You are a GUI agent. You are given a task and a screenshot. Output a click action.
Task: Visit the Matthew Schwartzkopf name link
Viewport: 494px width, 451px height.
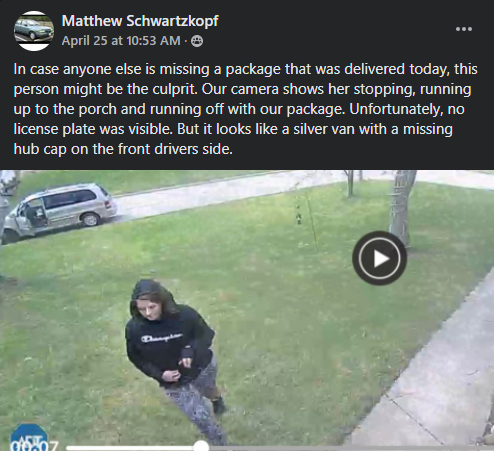coord(140,21)
